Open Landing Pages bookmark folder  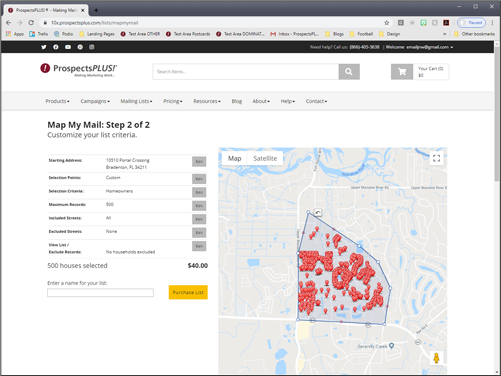(x=97, y=34)
